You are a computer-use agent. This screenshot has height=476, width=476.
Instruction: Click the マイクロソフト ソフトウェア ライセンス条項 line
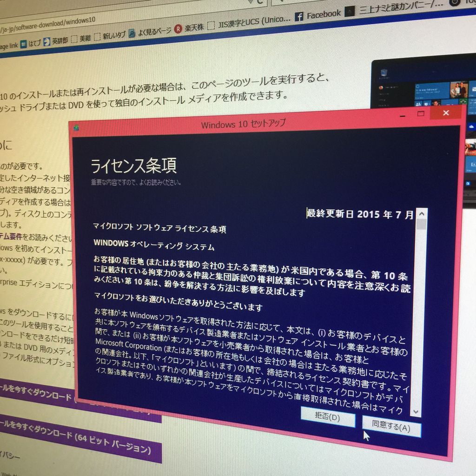[159, 228]
